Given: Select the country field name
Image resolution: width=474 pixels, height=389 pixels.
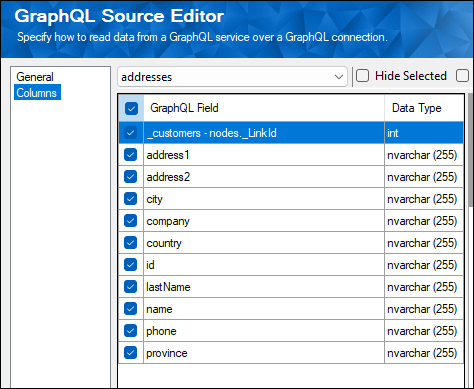Looking at the screenshot, I should tap(264, 243).
